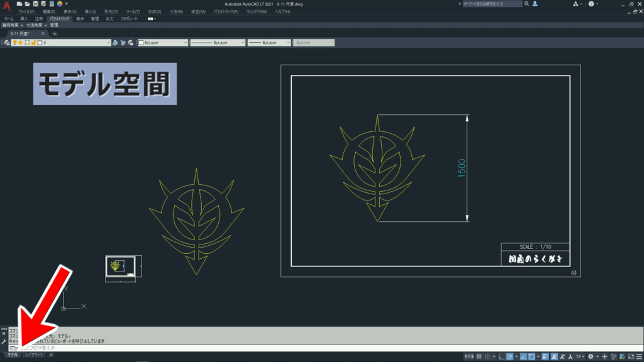Click the Save floppy disk icon
The image size is (644, 362).
(x=35, y=4)
